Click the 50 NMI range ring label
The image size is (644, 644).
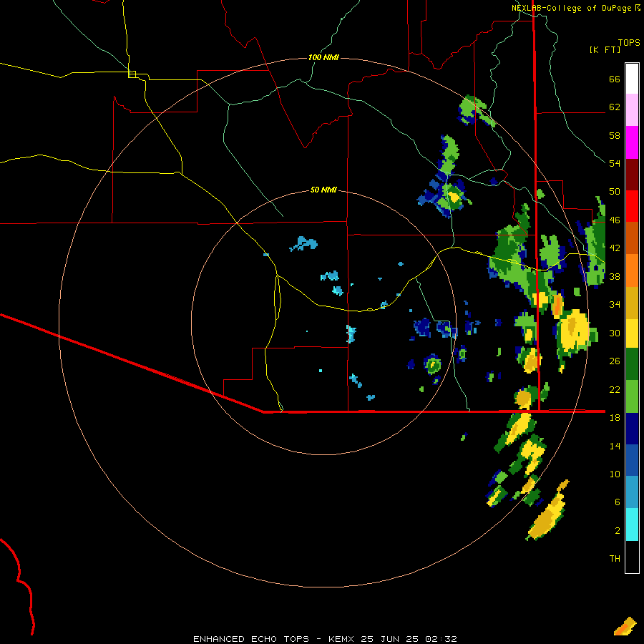click(323, 190)
